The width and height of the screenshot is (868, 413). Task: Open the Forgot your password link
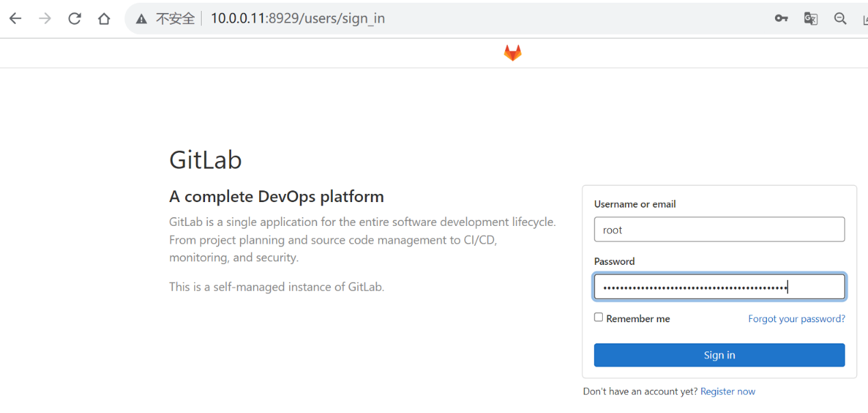(x=796, y=319)
